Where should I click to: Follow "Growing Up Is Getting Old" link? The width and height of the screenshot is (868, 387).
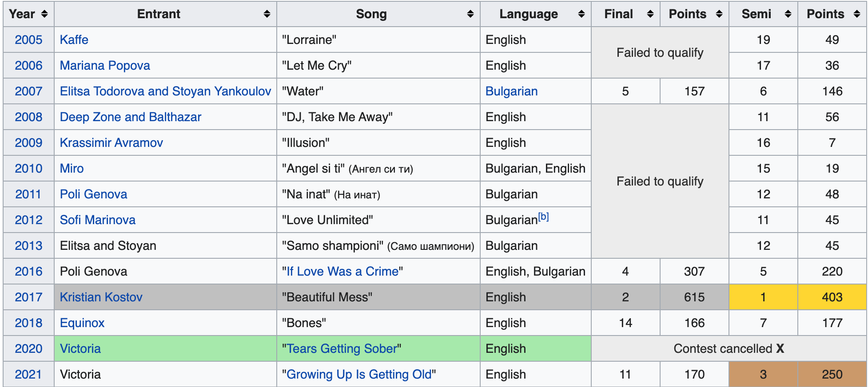click(x=359, y=375)
